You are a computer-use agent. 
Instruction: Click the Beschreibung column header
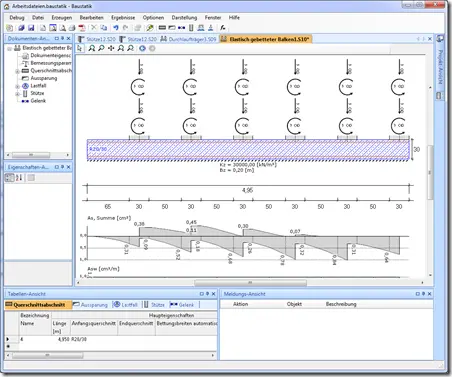(341, 304)
